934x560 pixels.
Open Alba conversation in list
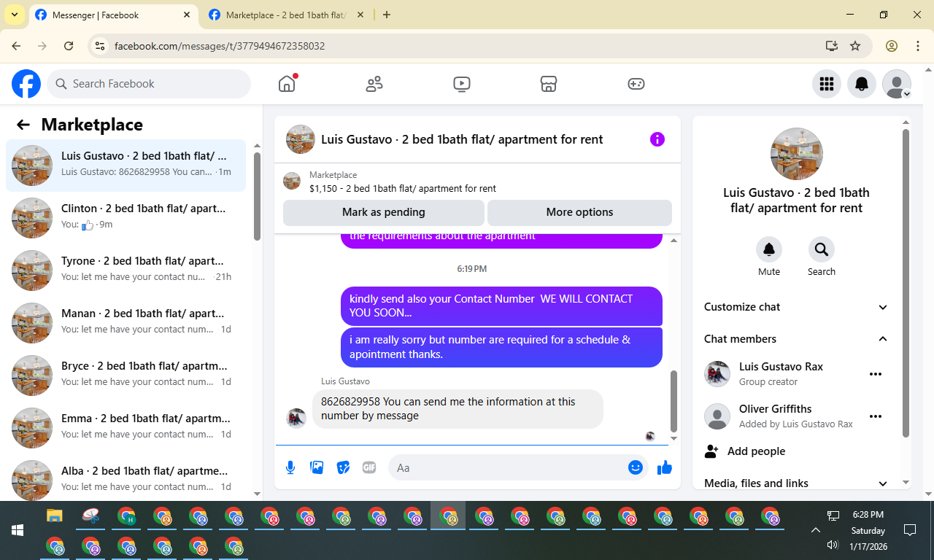pyautogui.click(x=126, y=478)
